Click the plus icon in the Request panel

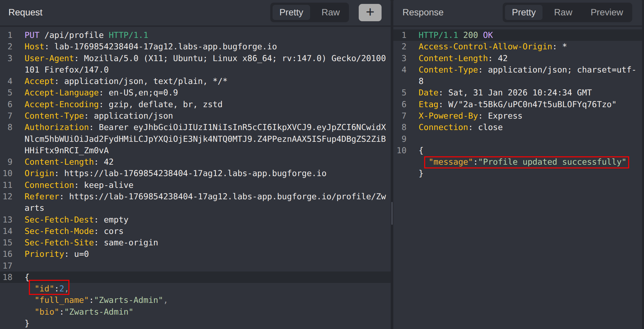370,12
